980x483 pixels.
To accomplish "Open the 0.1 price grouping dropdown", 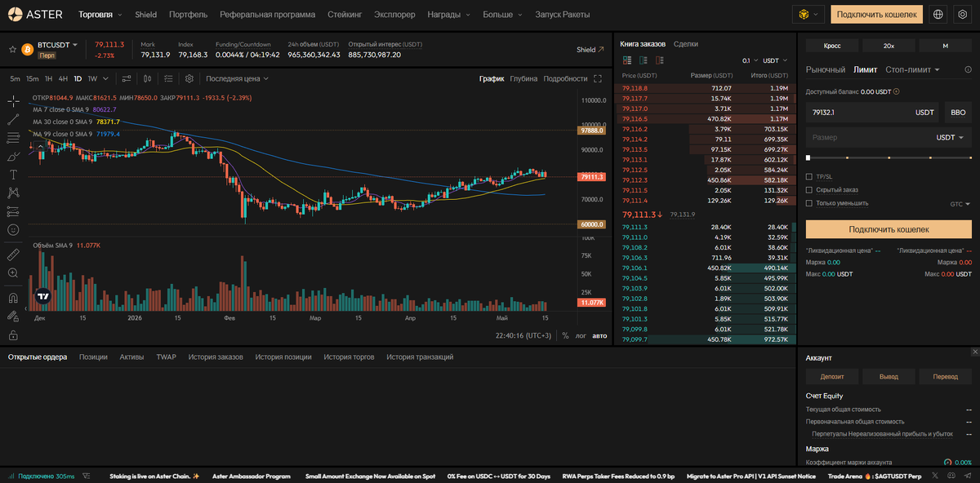I will (750, 60).
